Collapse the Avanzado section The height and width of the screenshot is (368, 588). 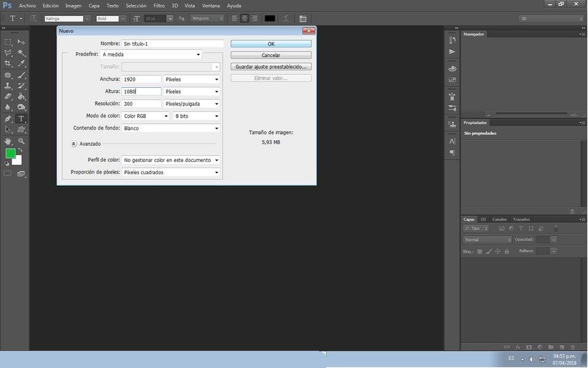(74, 144)
